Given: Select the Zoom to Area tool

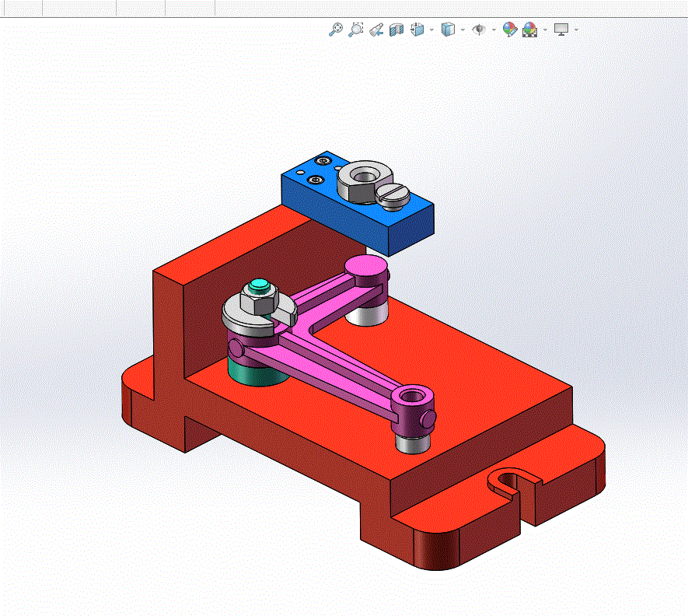Looking at the screenshot, I should (356, 30).
